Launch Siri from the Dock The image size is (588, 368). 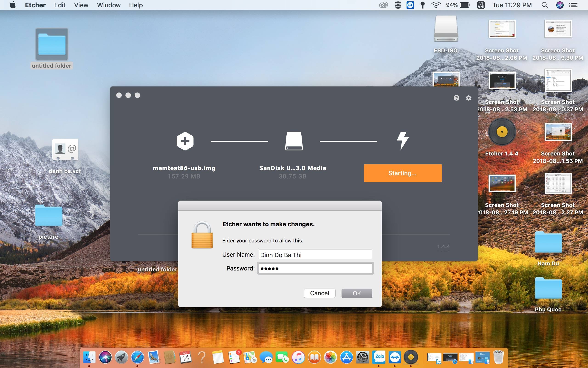coord(105,357)
